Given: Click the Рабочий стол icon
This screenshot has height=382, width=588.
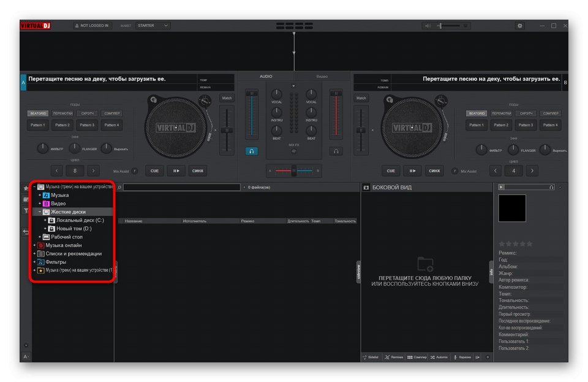Looking at the screenshot, I should click(x=46, y=237).
